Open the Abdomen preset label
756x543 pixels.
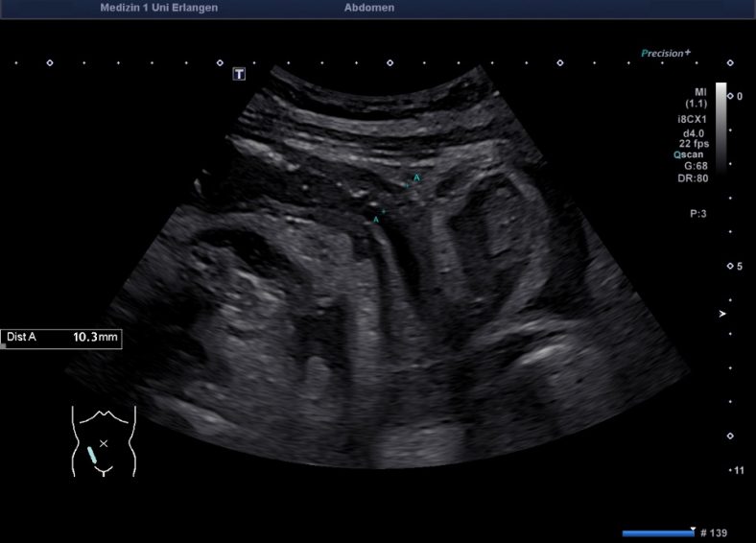click(368, 8)
